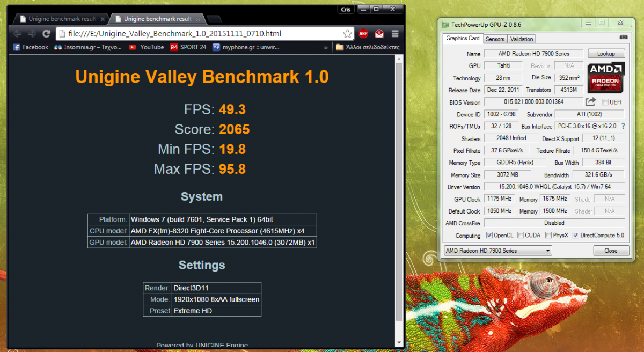Click the Memory Size 3072 MB field
Screen dimensions: 644x352
507,175
